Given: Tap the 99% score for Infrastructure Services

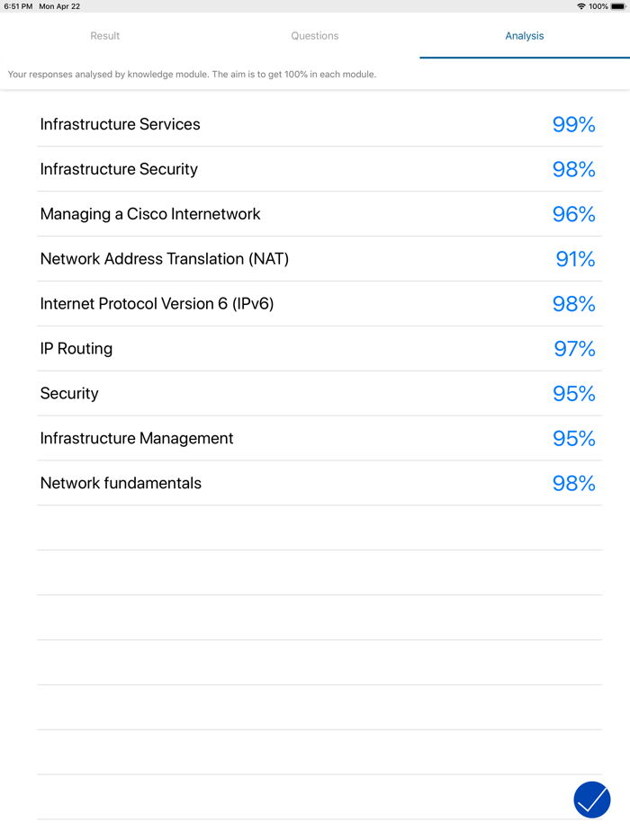Looking at the screenshot, I should click(574, 124).
